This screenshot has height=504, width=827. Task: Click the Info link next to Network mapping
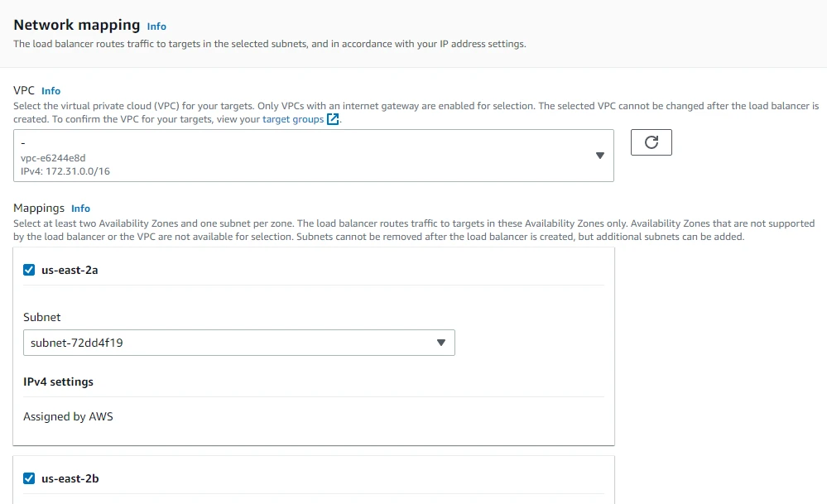tap(156, 26)
